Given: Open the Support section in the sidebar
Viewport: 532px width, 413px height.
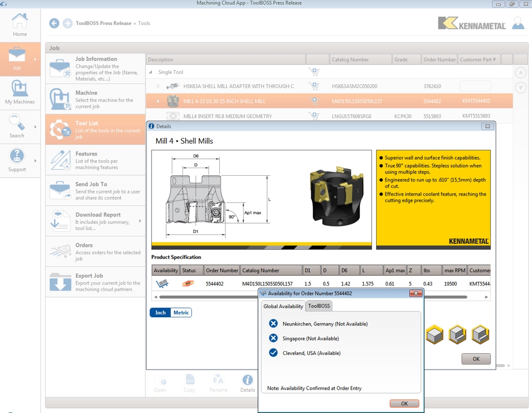Looking at the screenshot, I should click(17, 160).
